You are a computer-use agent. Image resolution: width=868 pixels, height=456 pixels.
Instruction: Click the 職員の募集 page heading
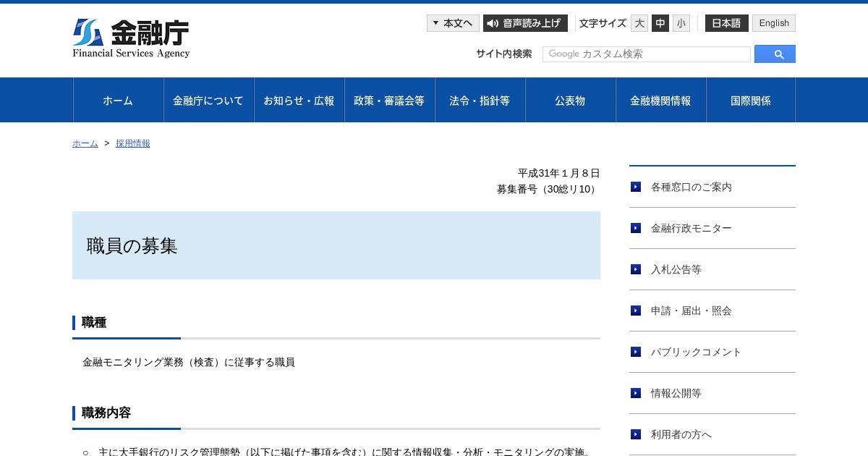[x=132, y=246]
